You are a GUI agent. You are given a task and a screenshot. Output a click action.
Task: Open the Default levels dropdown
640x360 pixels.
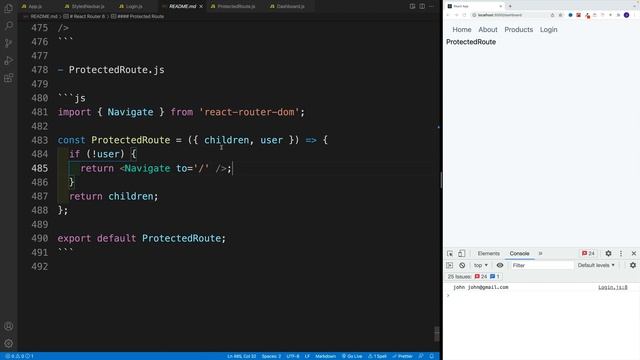click(x=596, y=265)
